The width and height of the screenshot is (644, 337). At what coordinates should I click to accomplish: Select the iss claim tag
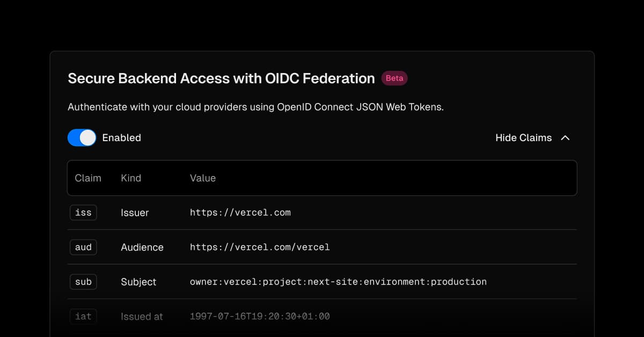tap(83, 213)
